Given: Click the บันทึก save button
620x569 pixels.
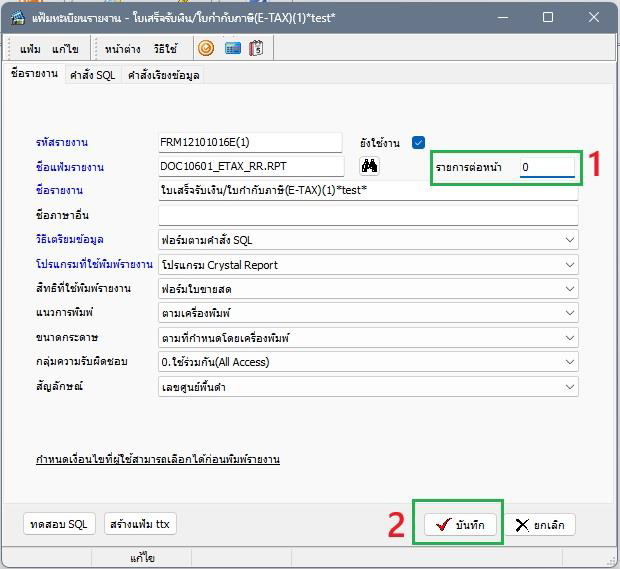Looking at the screenshot, I should click(x=460, y=525).
